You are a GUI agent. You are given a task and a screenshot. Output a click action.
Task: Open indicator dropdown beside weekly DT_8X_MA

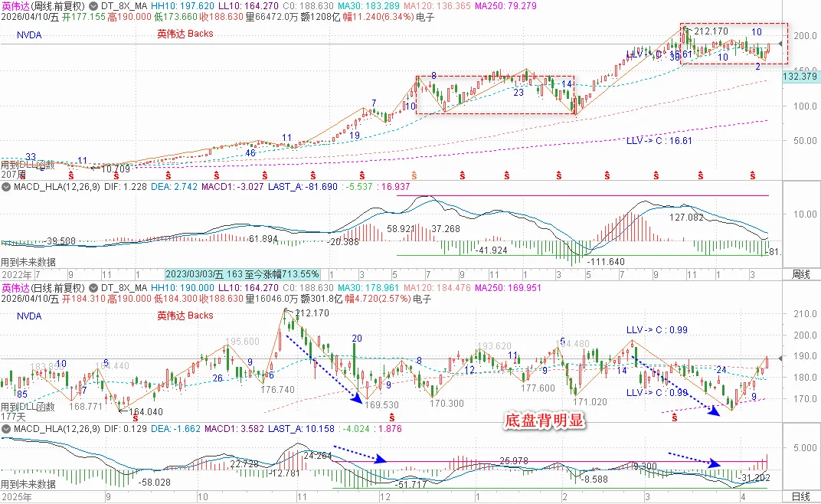(93, 6)
